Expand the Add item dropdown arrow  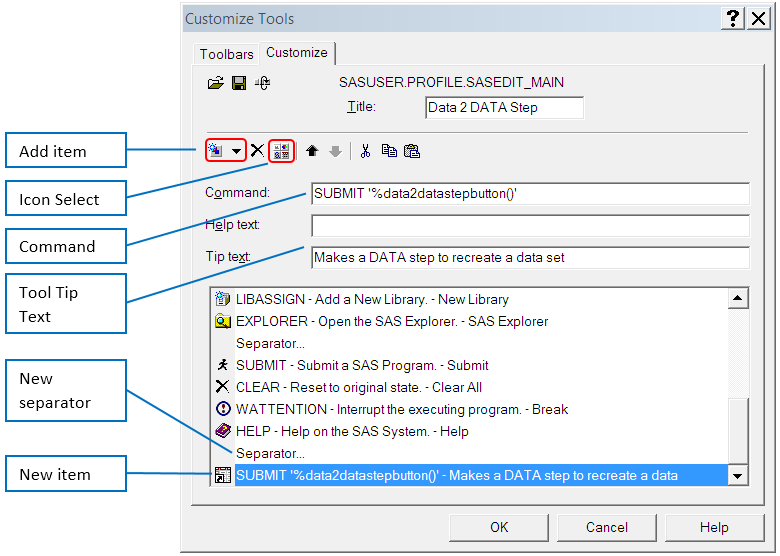tap(236, 151)
